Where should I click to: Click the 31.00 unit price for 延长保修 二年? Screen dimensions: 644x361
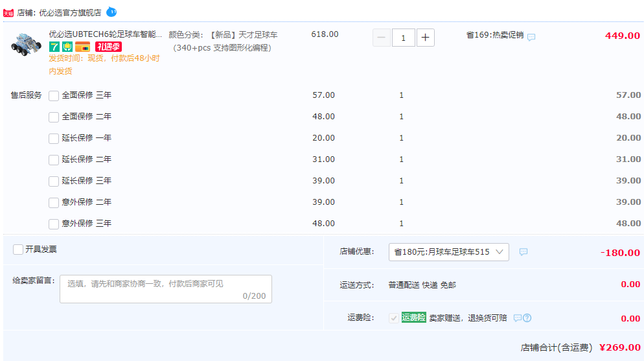pyautogui.click(x=324, y=159)
